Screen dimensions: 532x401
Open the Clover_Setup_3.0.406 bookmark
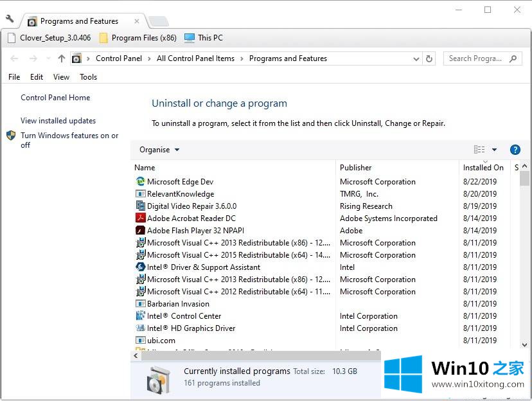pyautogui.click(x=49, y=38)
